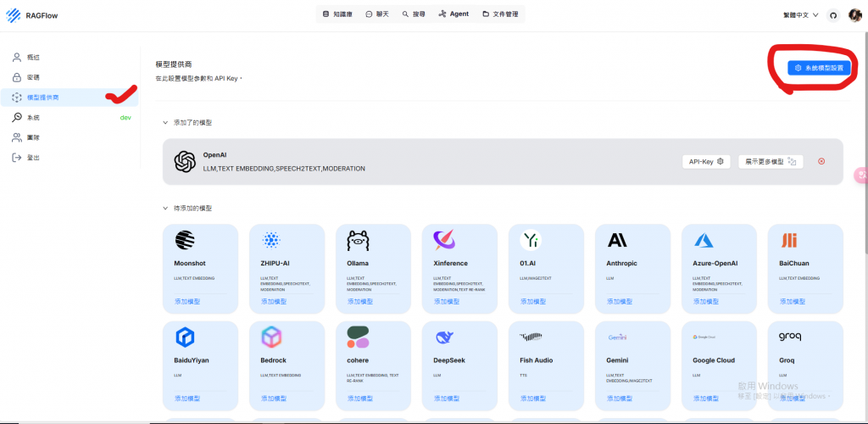
Task: Click 添加模型 under Gemini
Action: (x=619, y=399)
